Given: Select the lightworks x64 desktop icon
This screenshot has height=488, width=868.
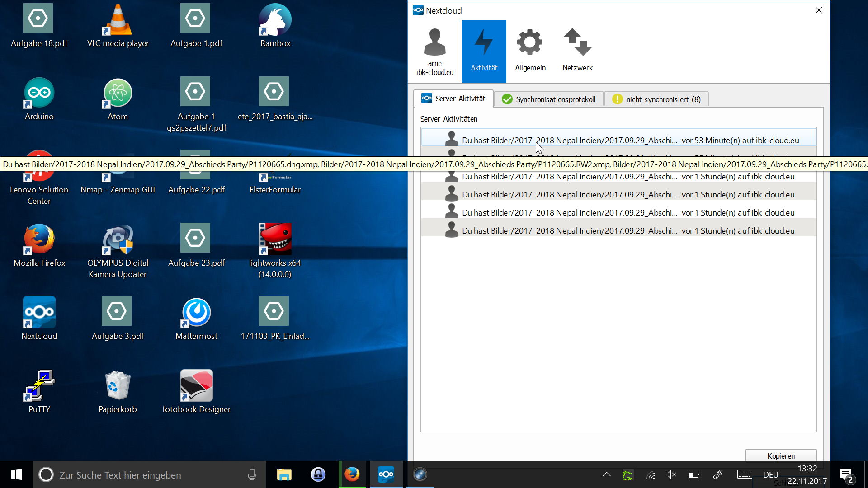Looking at the screenshot, I should coord(275,251).
